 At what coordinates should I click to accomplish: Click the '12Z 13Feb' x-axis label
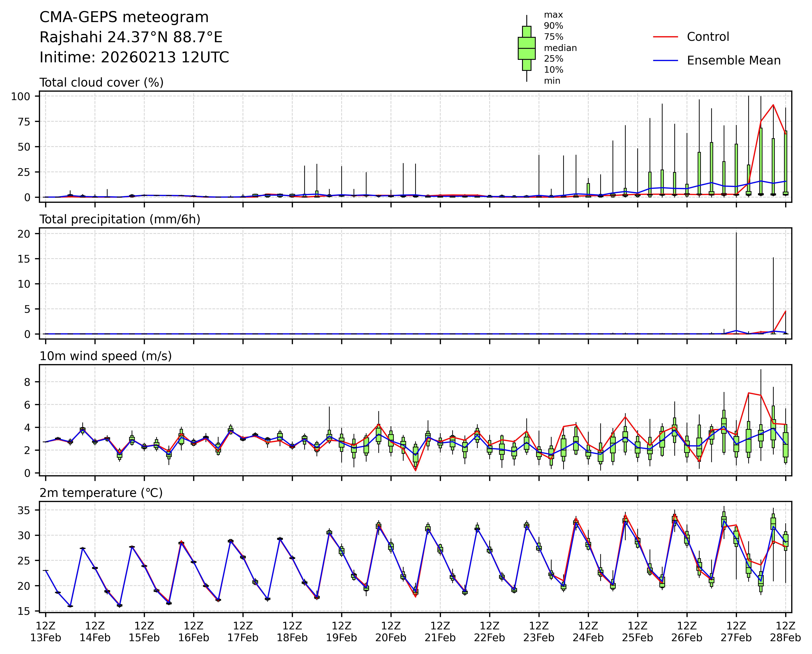pyautogui.click(x=46, y=632)
